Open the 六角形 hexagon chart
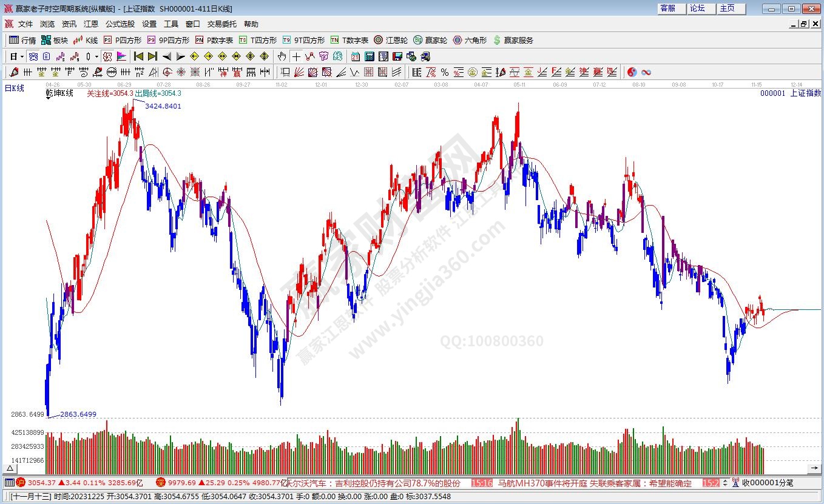This screenshot has width=824, height=504. pyautogui.click(x=469, y=40)
